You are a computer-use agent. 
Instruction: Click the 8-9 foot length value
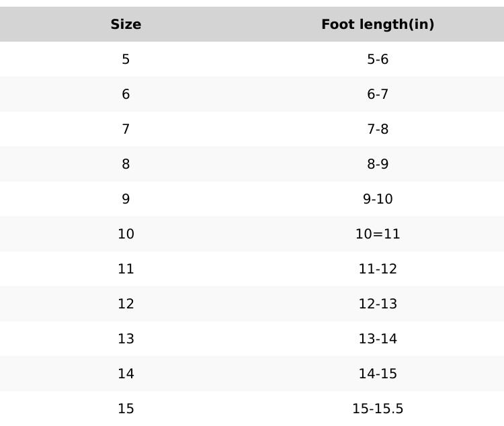pos(378,165)
